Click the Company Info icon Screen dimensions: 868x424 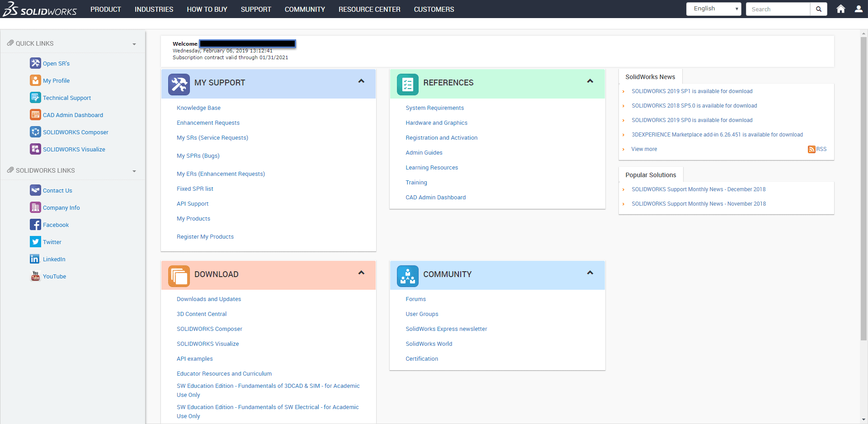click(x=35, y=207)
